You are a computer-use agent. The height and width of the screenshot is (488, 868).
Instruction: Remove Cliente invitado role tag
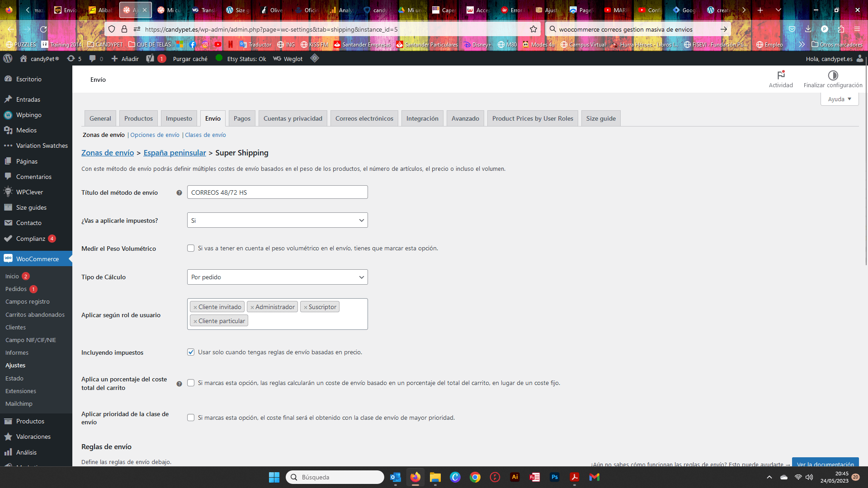coord(195,307)
